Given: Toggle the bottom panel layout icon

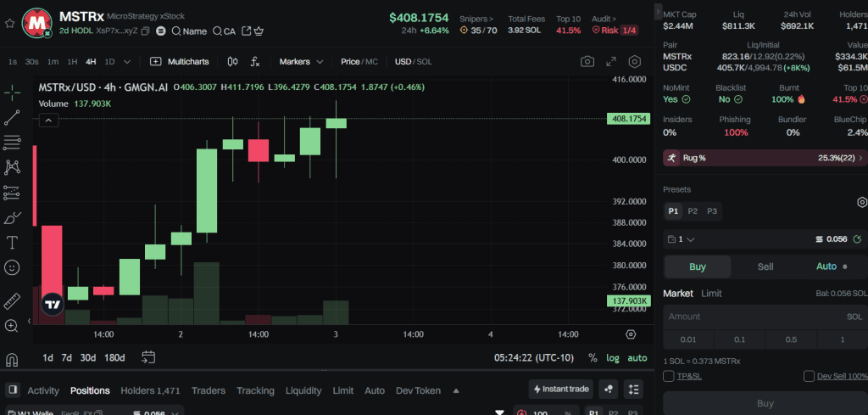Looking at the screenshot, I should click(x=14, y=389).
